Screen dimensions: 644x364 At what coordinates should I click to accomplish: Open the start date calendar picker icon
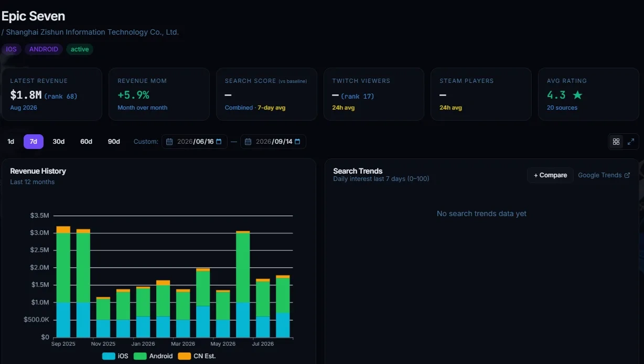click(x=218, y=142)
